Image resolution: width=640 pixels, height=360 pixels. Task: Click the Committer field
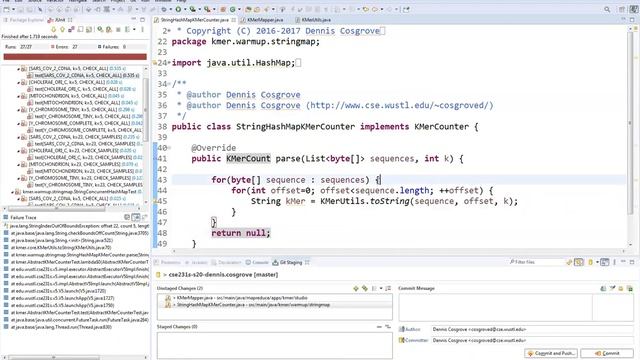tap(532, 340)
